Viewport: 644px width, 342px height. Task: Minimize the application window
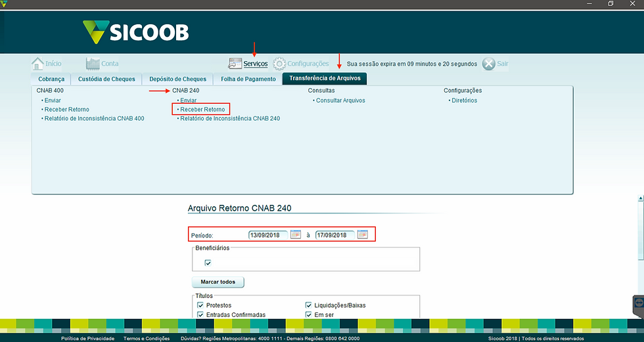[590, 4]
